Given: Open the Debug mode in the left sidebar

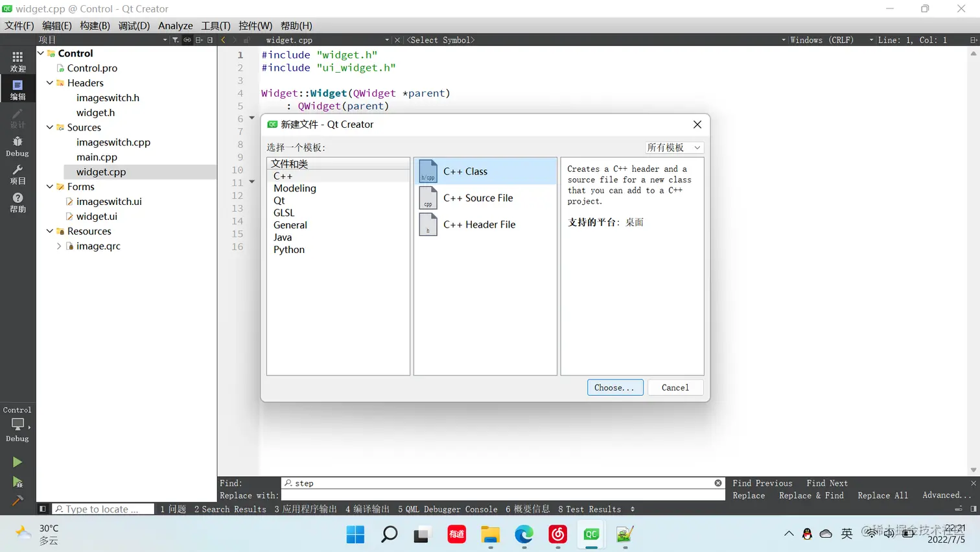Looking at the screenshot, I should coord(17,147).
